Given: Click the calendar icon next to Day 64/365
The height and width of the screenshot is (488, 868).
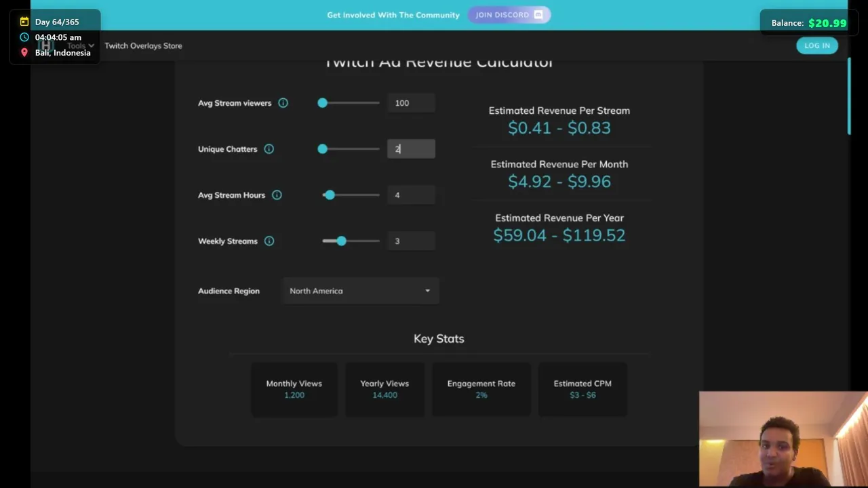Looking at the screenshot, I should coord(24,22).
